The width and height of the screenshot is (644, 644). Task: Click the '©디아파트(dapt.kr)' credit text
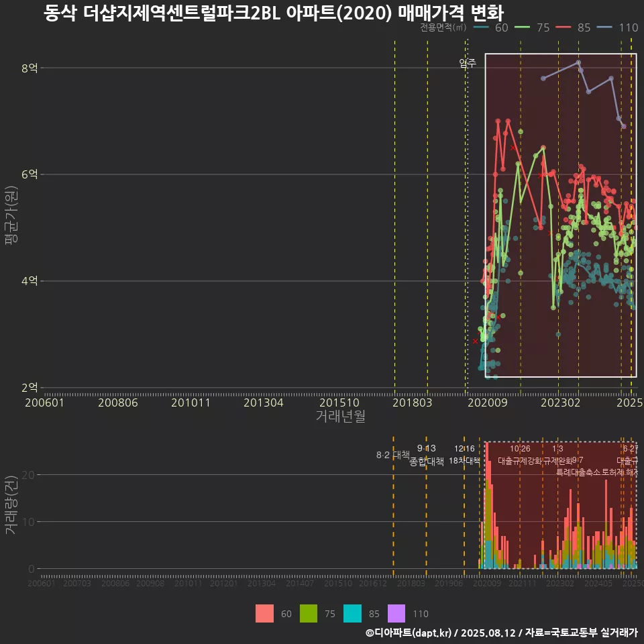pyautogui.click(x=409, y=633)
